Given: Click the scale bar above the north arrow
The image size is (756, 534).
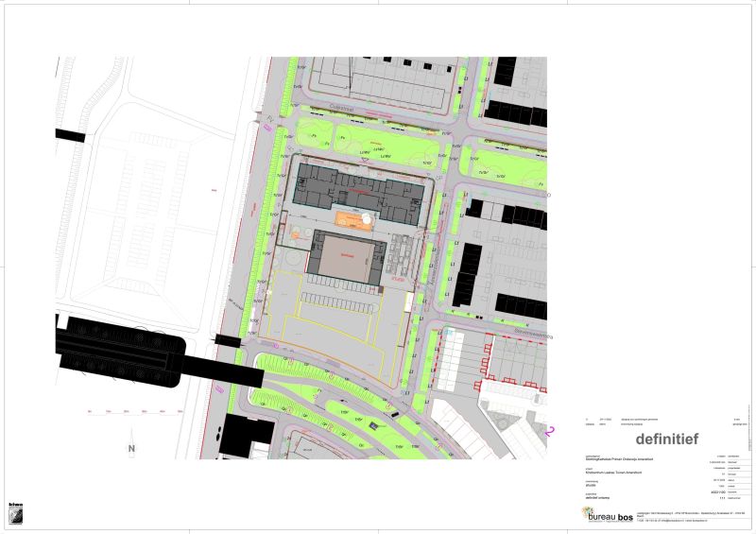Looking at the screenshot, I should coord(134,412).
